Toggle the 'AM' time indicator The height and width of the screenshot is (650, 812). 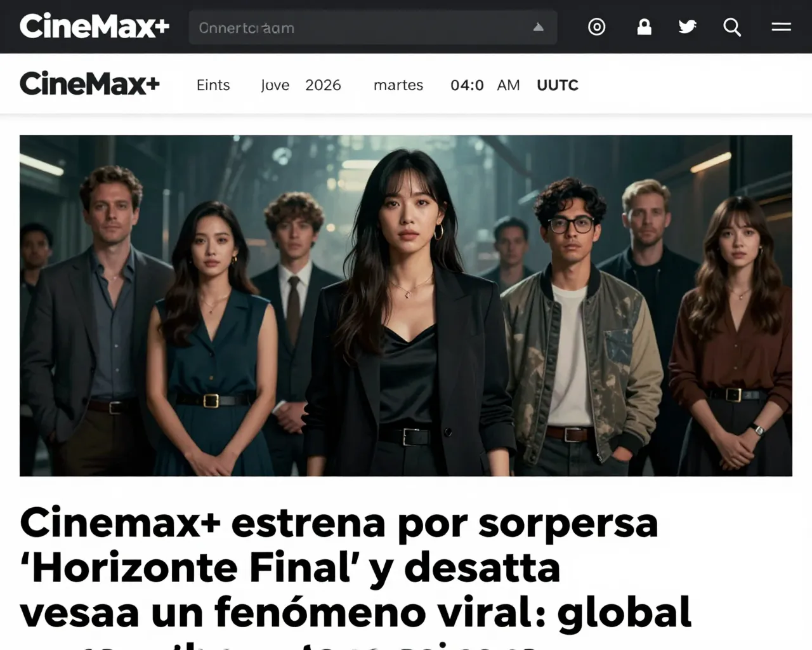508,85
